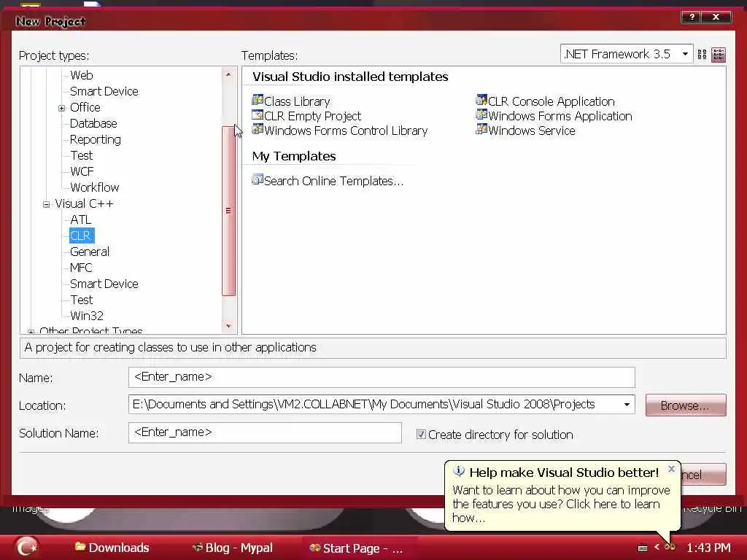The height and width of the screenshot is (560, 747).
Task: Select the Visual C++ tree node
Action: tap(84, 204)
